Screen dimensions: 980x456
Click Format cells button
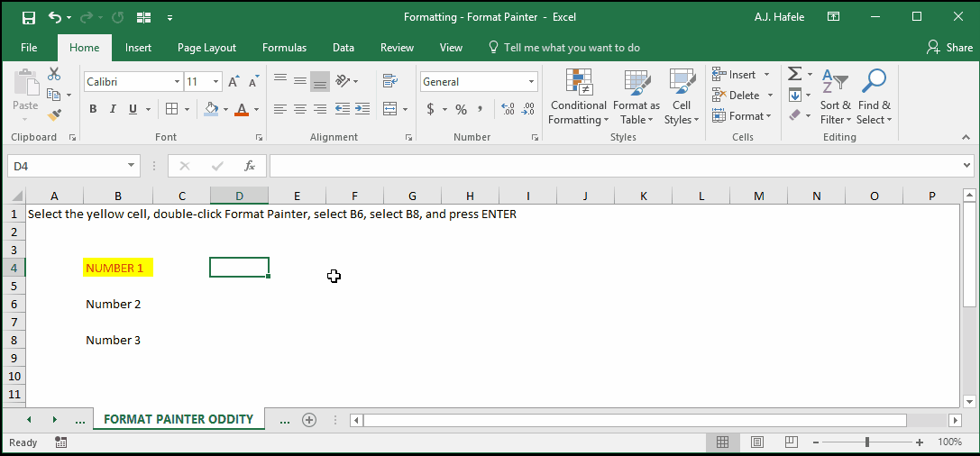[742, 115]
